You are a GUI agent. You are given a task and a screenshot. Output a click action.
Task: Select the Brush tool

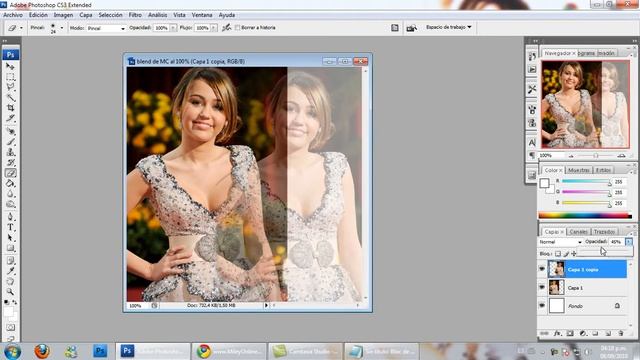11,142
